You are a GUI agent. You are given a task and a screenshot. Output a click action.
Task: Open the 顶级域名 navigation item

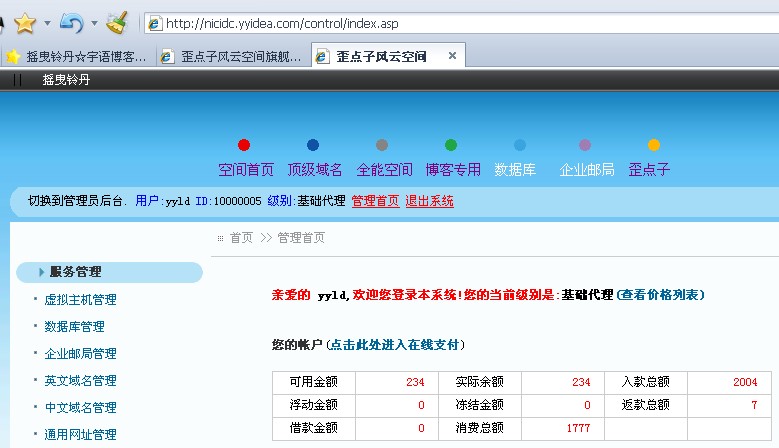tap(315, 170)
